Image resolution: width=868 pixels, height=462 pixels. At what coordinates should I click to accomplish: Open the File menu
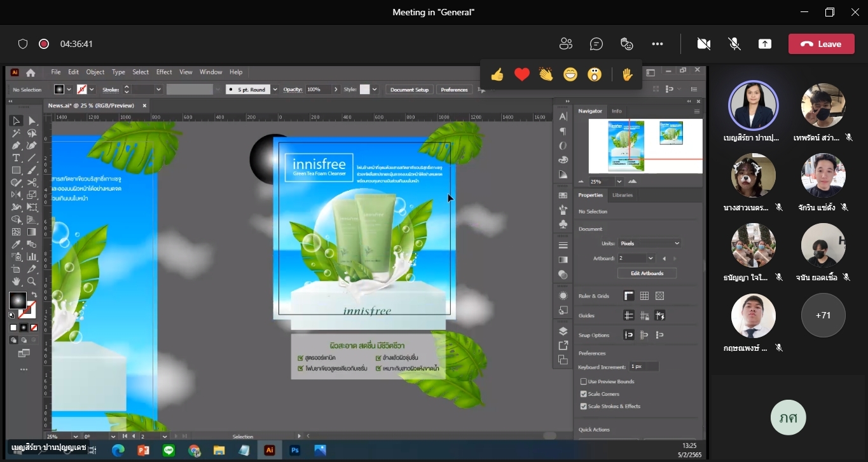coord(56,72)
